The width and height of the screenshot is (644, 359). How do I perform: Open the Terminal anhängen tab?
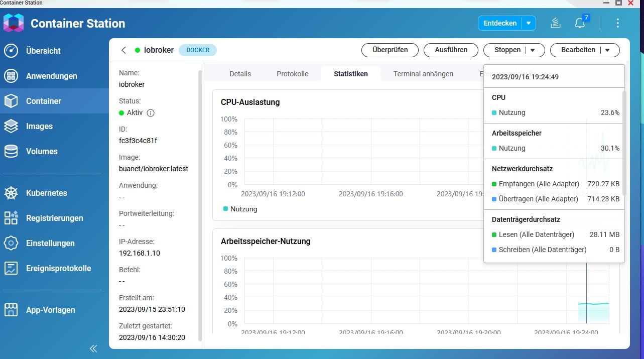click(423, 74)
